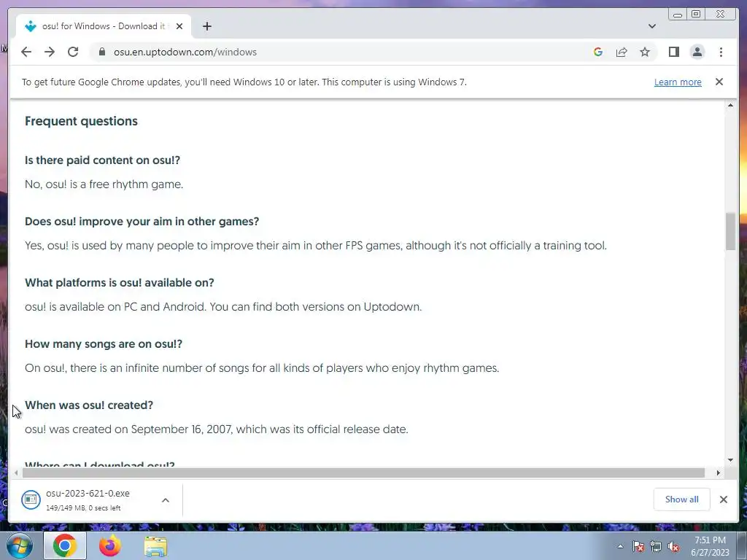Close the downloads bar

pos(723,499)
